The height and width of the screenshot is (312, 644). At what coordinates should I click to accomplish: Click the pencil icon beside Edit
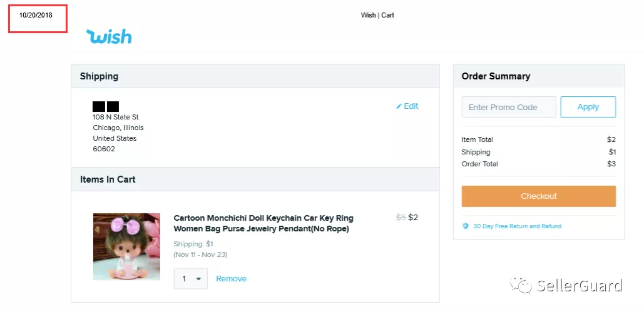pyautogui.click(x=399, y=106)
